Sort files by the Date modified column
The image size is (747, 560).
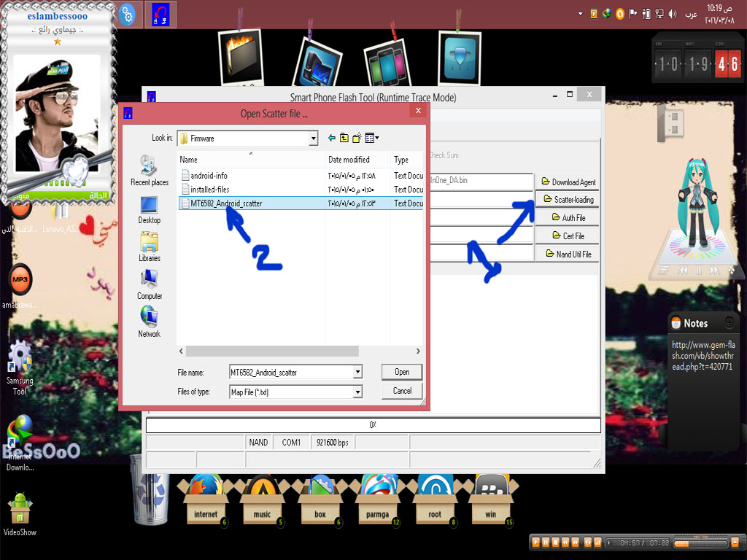coord(357,160)
